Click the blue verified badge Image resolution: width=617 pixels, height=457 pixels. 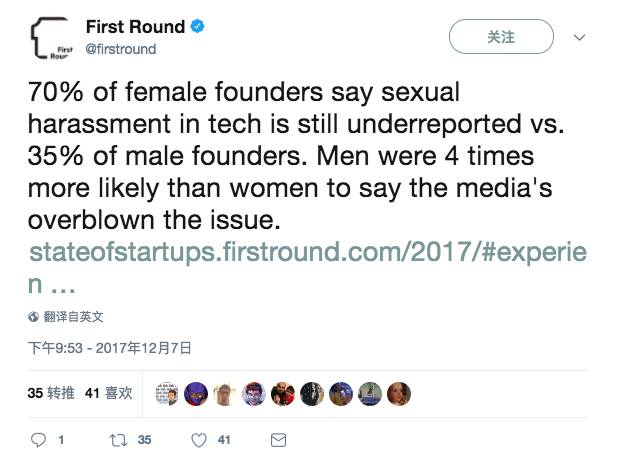pos(198,27)
